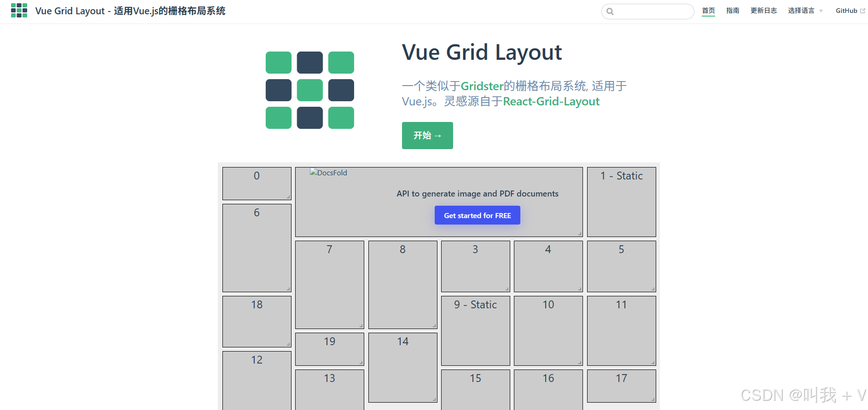Click resize handle of grid item 4

click(x=580, y=289)
